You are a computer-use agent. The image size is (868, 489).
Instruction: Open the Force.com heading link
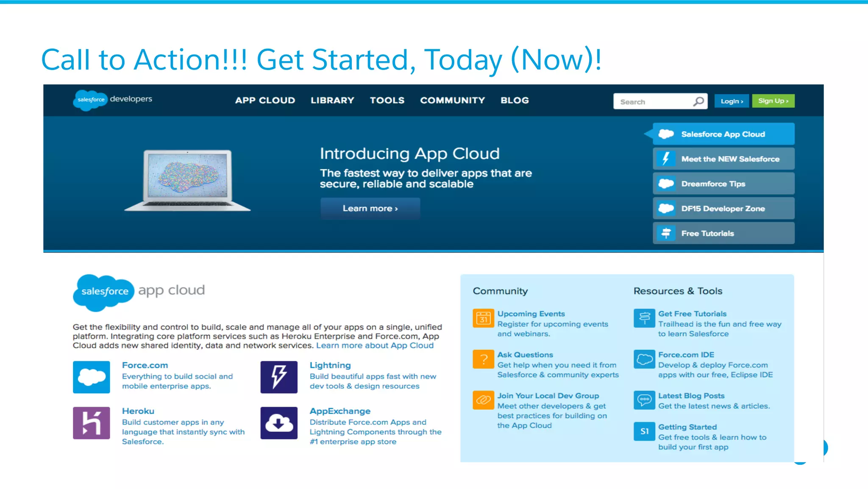pyautogui.click(x=145, y=365)
